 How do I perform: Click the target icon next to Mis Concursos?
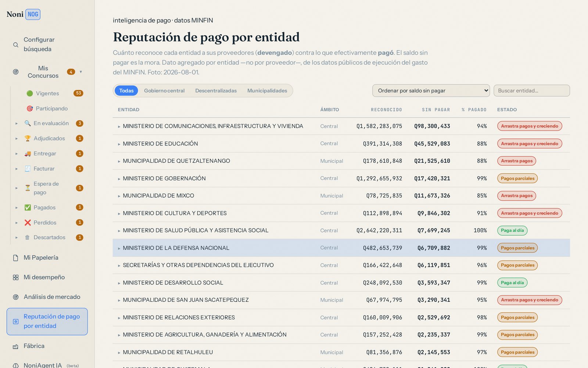(x=15, y=72)
